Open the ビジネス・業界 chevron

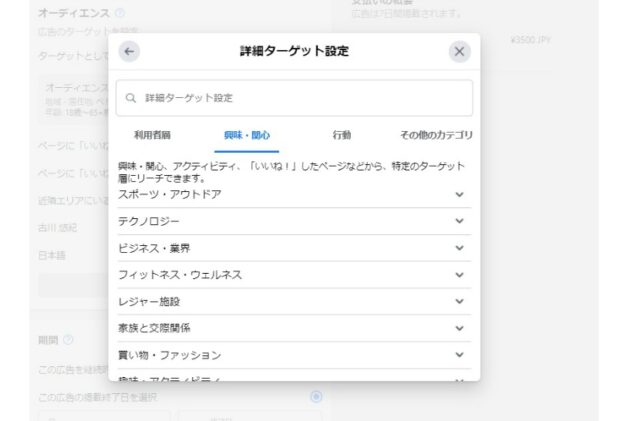[459, 248]
